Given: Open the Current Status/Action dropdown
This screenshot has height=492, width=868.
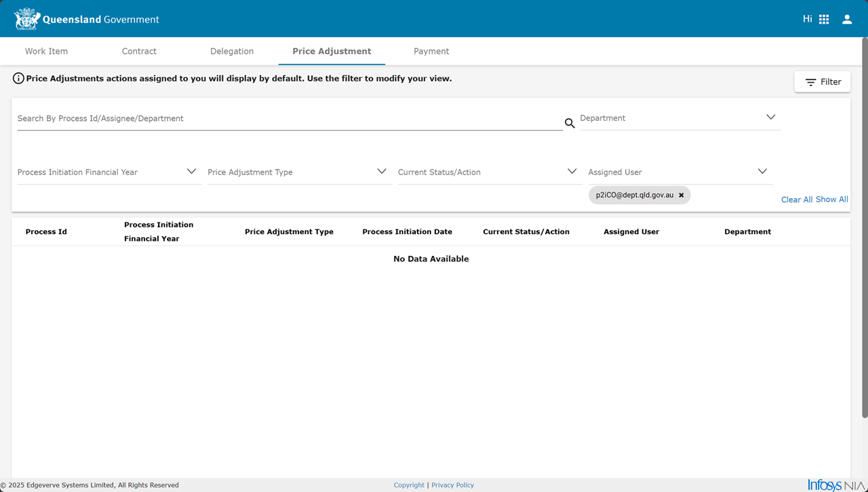Looking at the screenshot, I should click(572, 172).
